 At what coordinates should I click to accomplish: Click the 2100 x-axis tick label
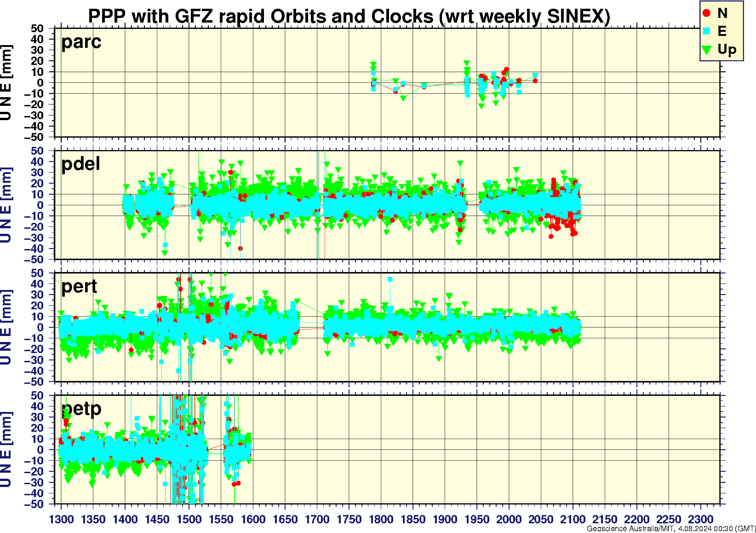[573, 519]
